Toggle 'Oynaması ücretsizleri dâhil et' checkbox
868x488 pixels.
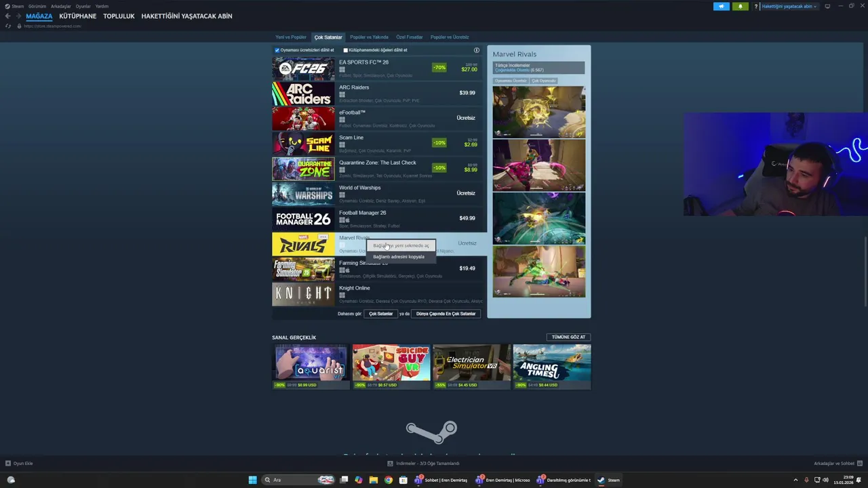pos(277,50)
